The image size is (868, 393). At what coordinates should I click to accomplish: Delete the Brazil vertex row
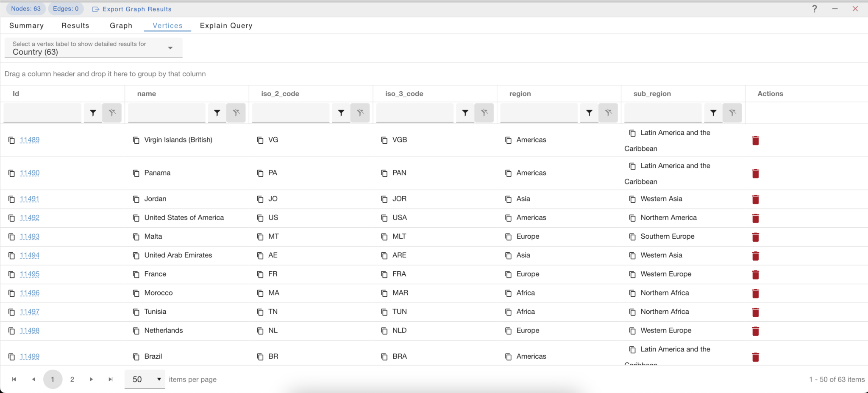click(x=756, y=357)
